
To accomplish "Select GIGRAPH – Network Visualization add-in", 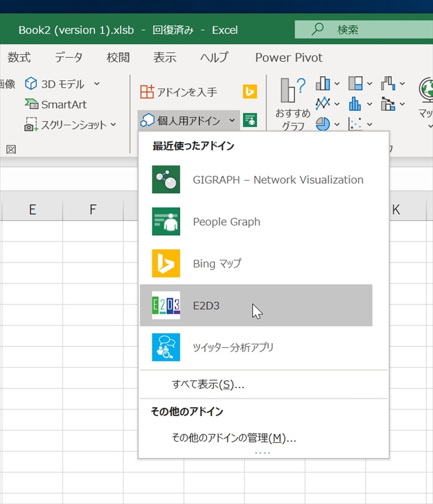I will coord(256,179).
